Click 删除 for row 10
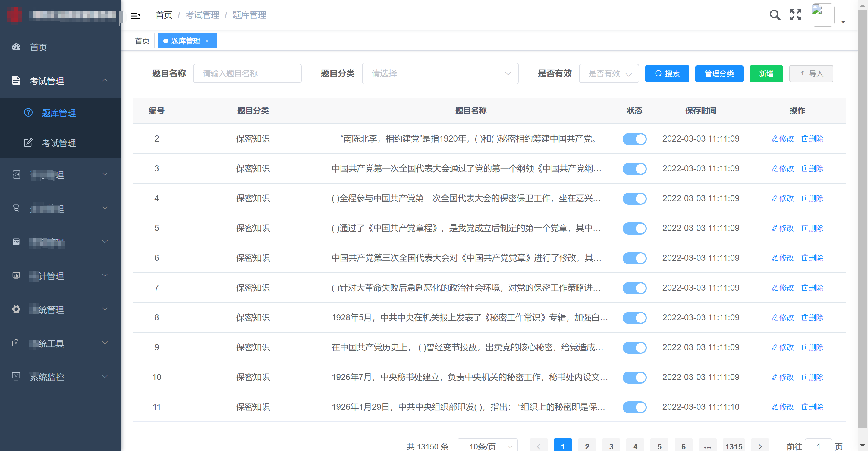This screenshot has height=451, width=868. pos(813,377)
